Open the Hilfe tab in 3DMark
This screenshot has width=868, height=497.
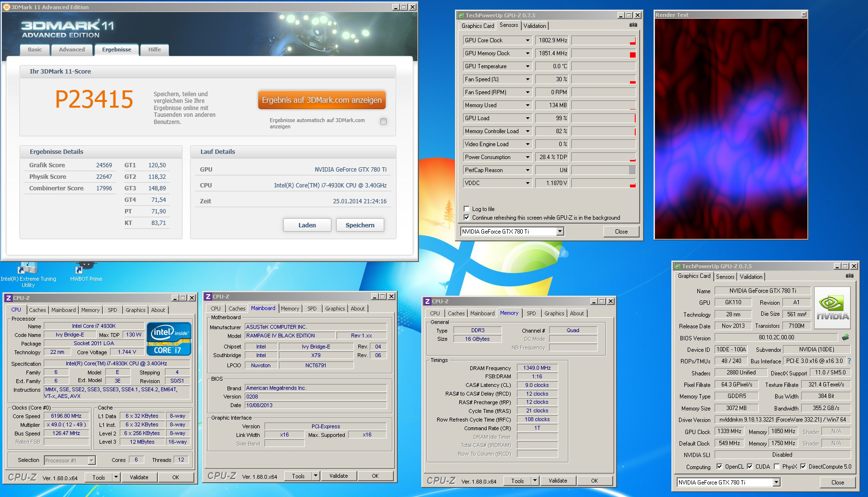(154, 50)
